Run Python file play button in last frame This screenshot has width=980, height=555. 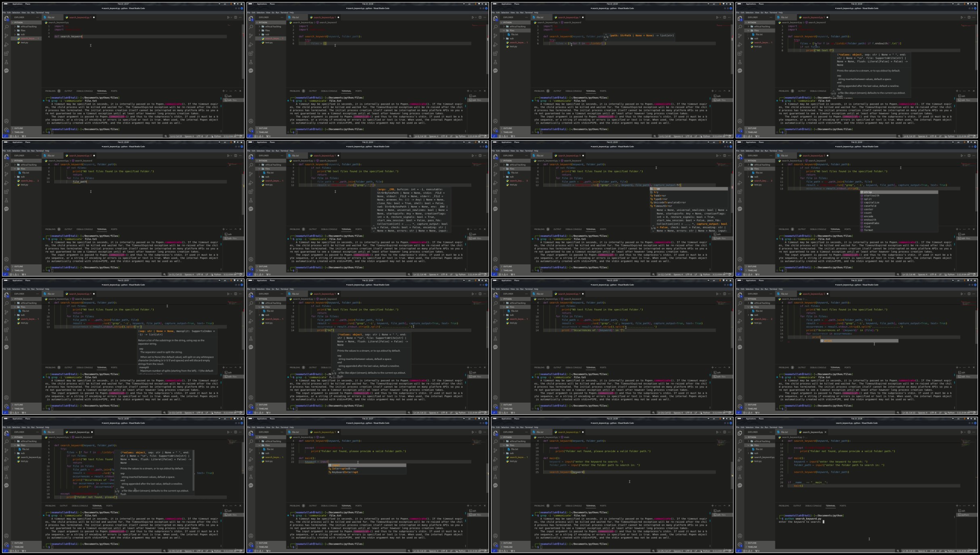(962, 432)
